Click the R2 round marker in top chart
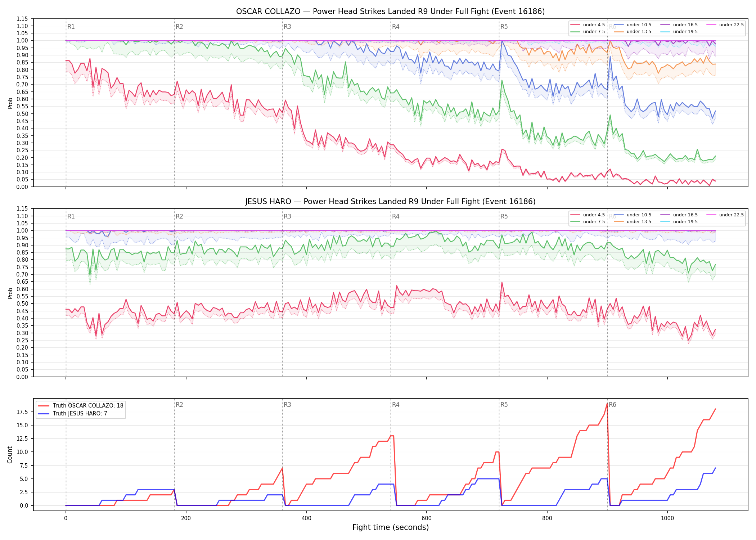The width and height of the screenshot is (756, 540). tap(179, 27)
